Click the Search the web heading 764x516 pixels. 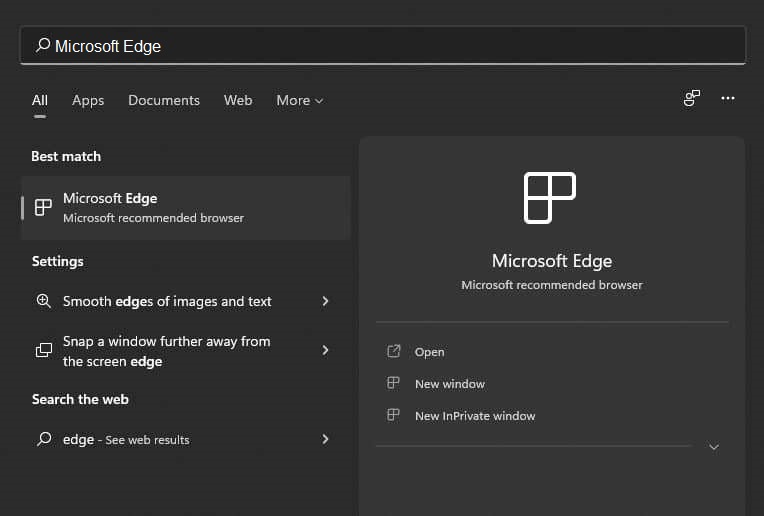[x=80, y=399]
